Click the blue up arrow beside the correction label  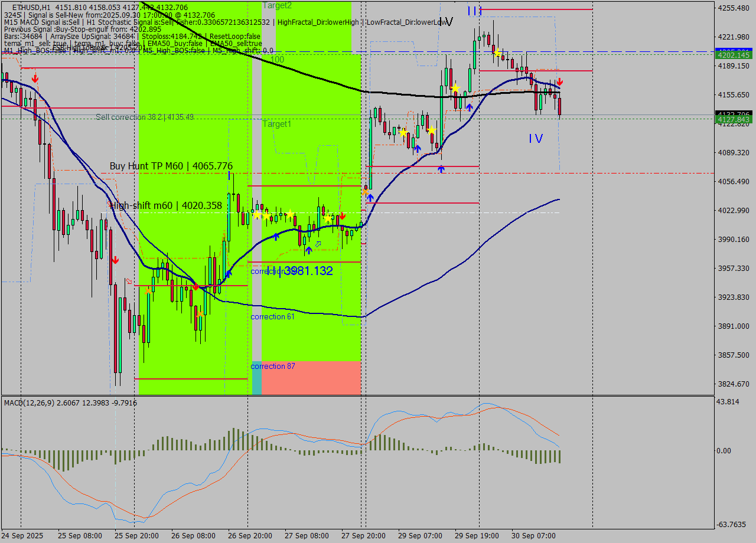point(229,273)
